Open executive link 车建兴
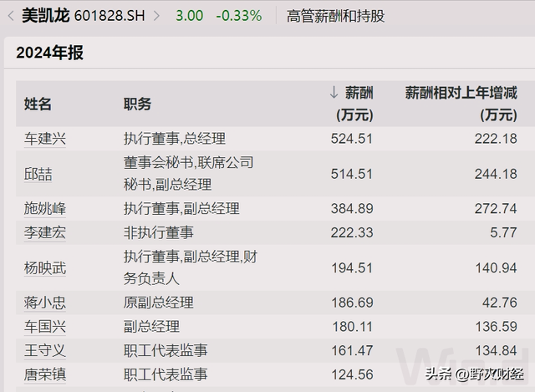 [x=44, y=139]
